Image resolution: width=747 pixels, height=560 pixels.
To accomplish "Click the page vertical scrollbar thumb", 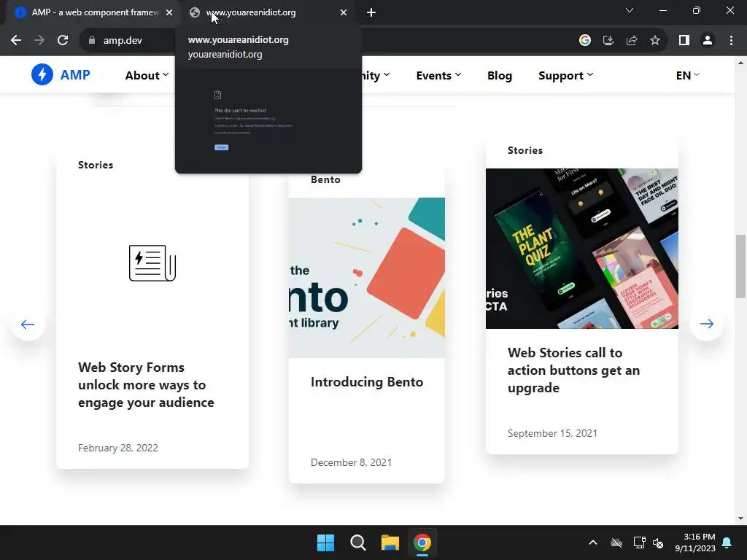I will tap(740, 266).
